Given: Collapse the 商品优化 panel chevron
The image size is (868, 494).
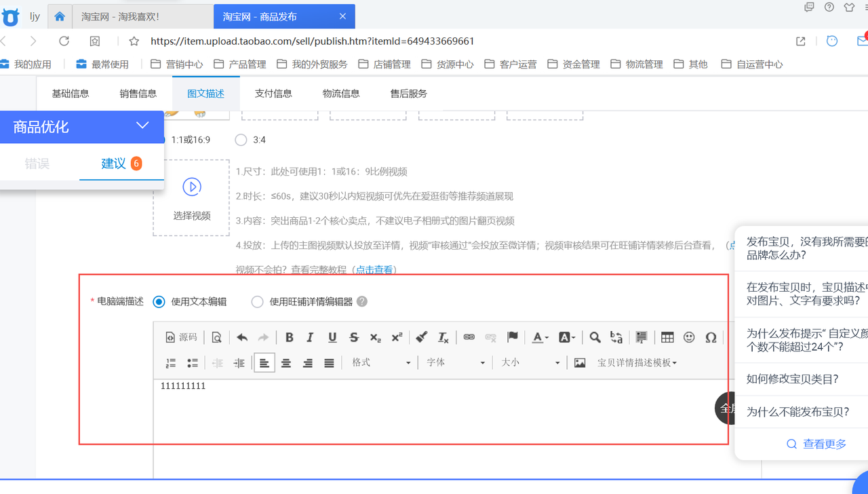Looking at the screenshot, I should [142, 126].
